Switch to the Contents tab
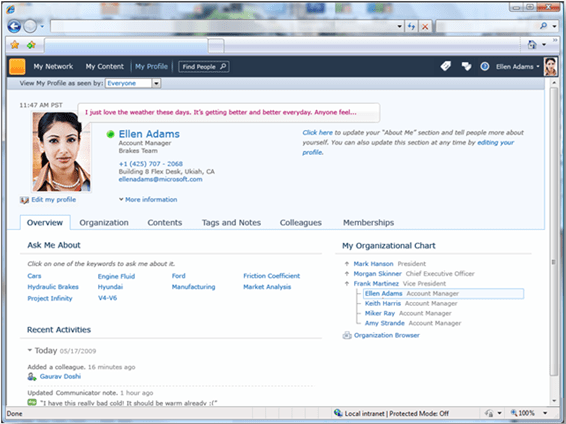This screenshot has height=424, width=566. coord(165,223)
